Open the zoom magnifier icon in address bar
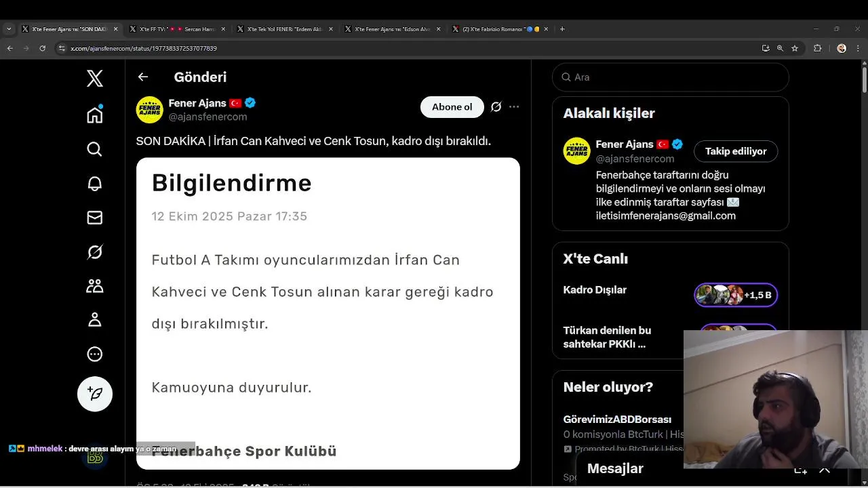 (x=780, y=48)
